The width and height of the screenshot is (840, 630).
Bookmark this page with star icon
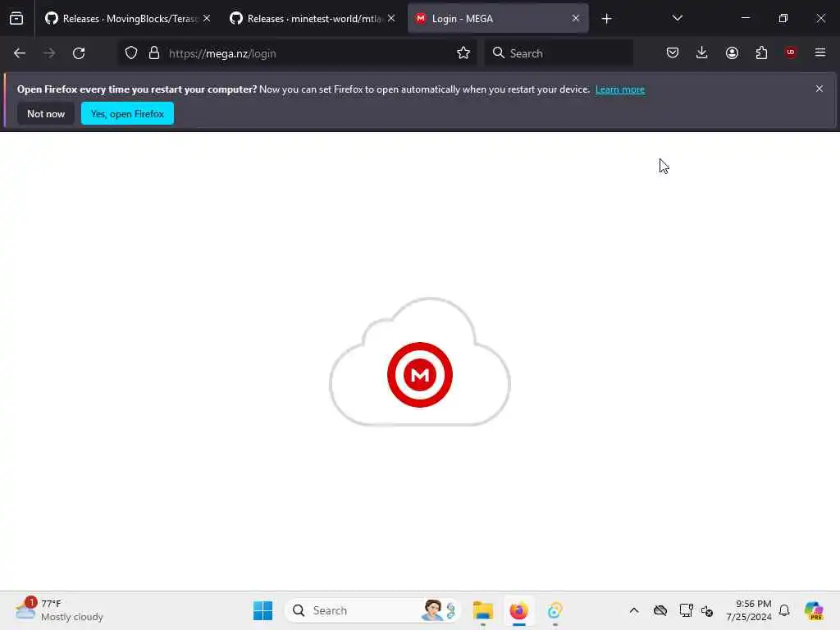[463, 53]
